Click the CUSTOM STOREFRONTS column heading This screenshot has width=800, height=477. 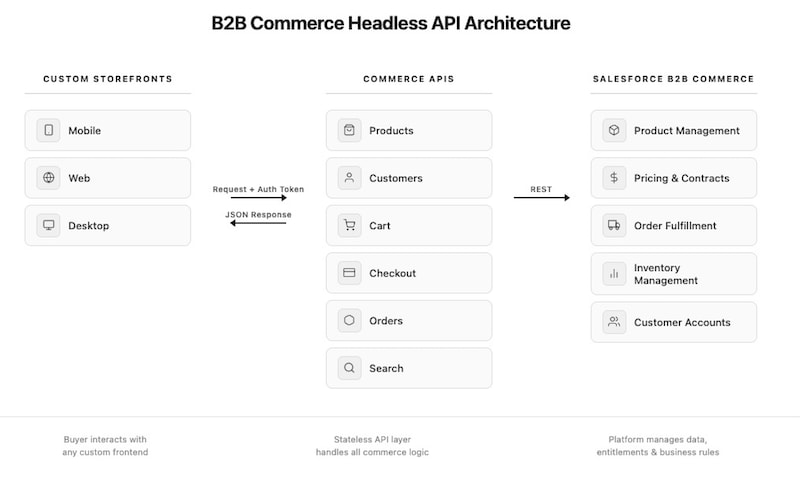tap(108, 79)
